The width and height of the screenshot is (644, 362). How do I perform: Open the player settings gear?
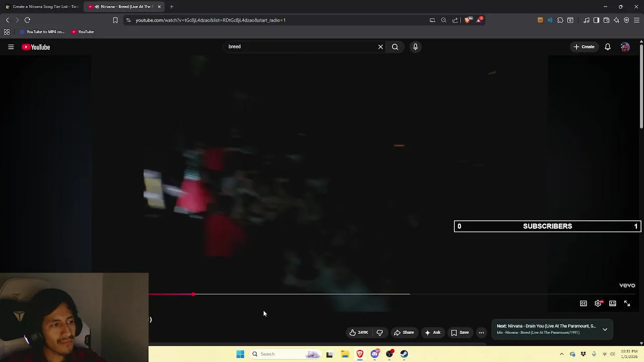coord(598,304)
